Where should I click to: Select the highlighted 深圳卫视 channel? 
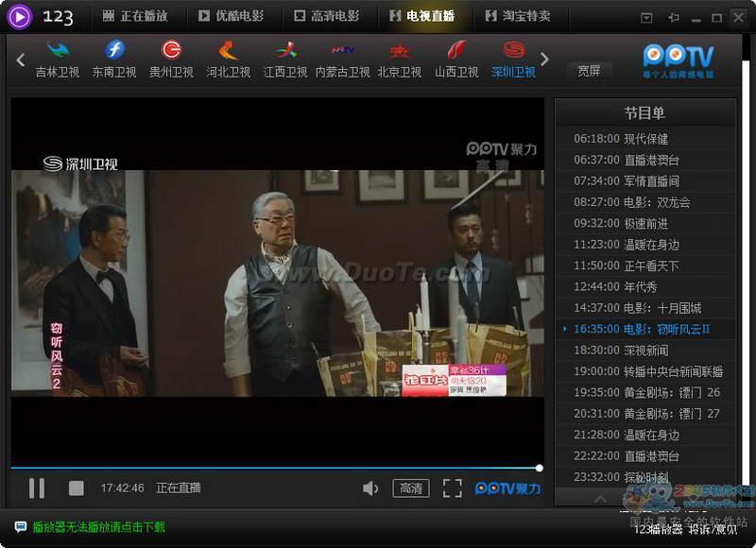click(x=513, y=60)
